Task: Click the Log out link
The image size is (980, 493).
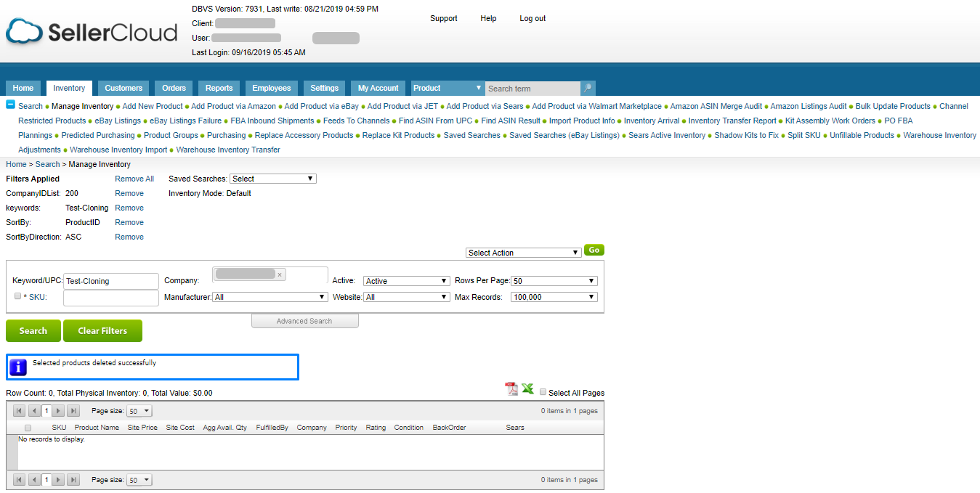Action: (x=532, y=18)
